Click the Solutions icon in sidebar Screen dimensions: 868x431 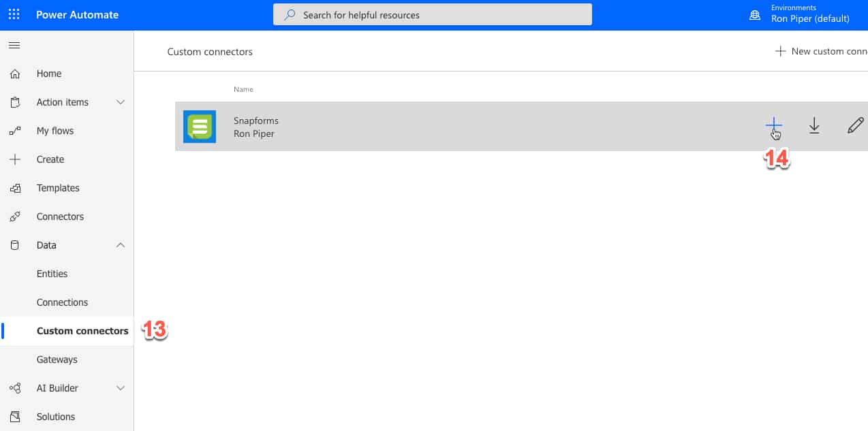pos(15,417)
